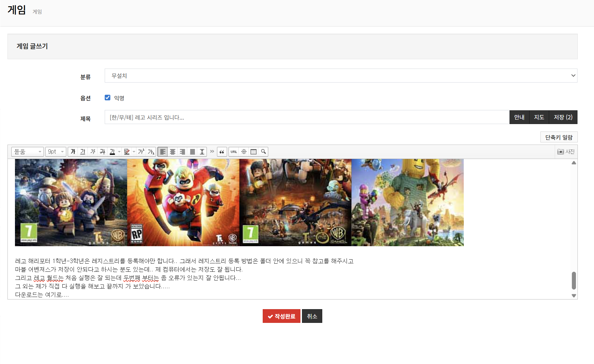Image resolution: width=594 pixels, height=364 pixels.
Task: Open the 지도 map tab
Action: pos(539,117)
